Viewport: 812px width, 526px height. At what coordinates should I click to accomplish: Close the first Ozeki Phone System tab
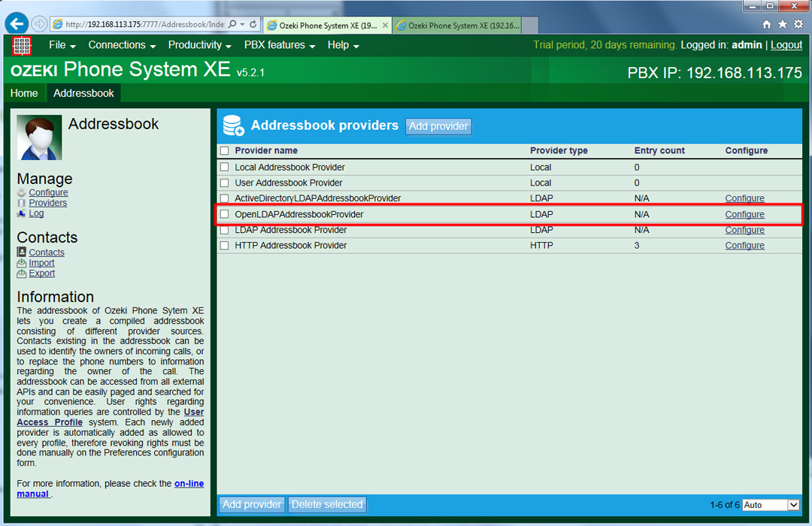(x=385, y=25)
